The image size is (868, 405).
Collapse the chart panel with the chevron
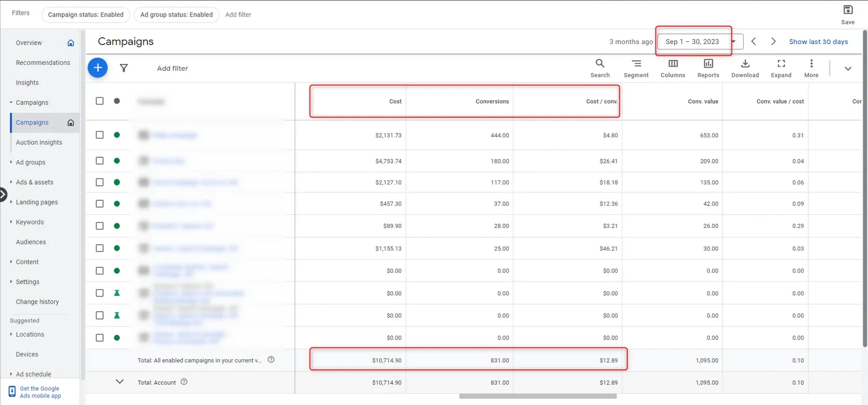click(848, 68)
